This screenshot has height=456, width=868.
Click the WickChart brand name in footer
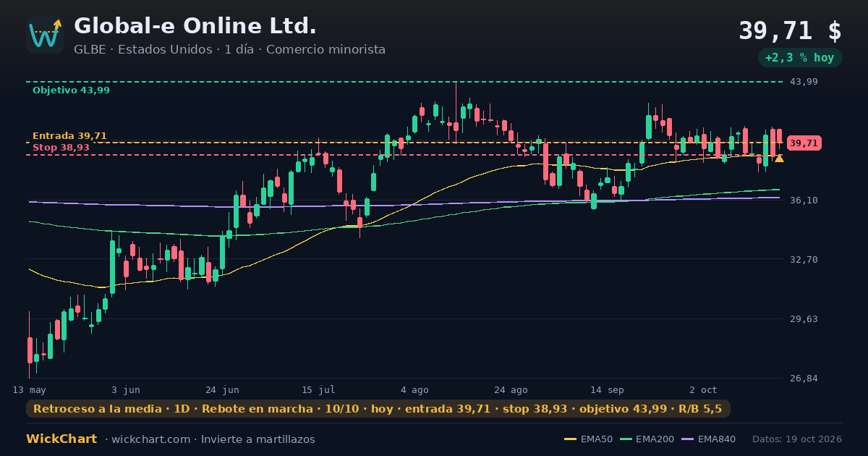[61, 439]
